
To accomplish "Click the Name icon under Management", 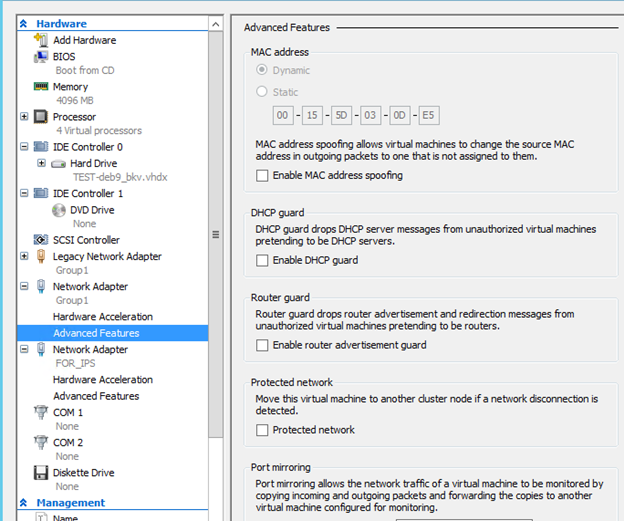I will pyautogui.click(x=41, y=517).
